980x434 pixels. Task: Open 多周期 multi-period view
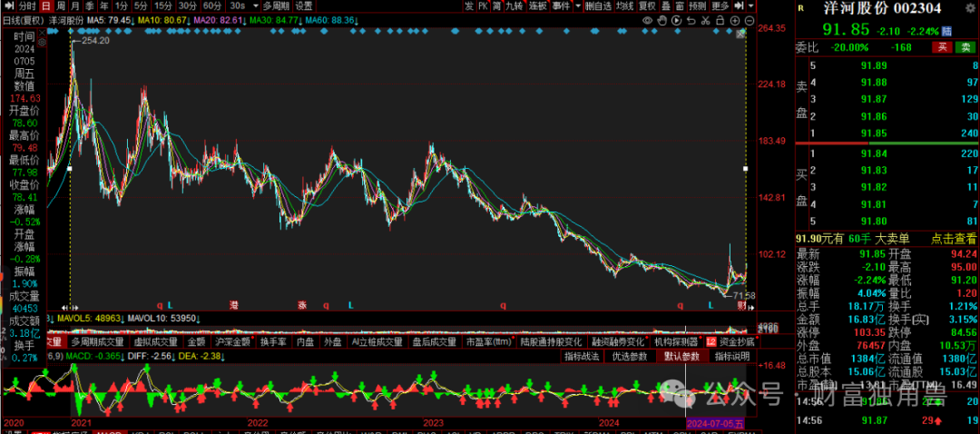pyautogui.click(x=276, y=5)
